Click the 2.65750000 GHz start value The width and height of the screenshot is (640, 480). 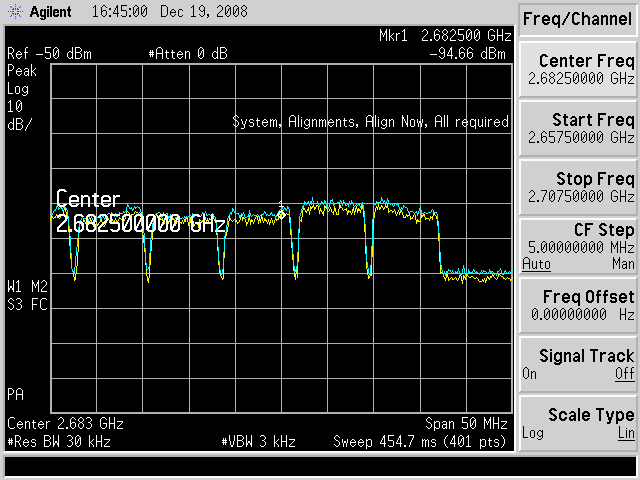pyautogui.click(x=581, y=138)
